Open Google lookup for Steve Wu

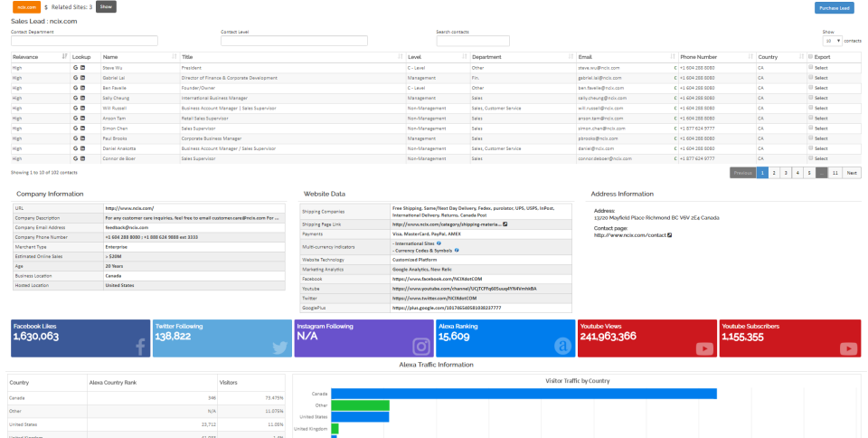(75, 68)
